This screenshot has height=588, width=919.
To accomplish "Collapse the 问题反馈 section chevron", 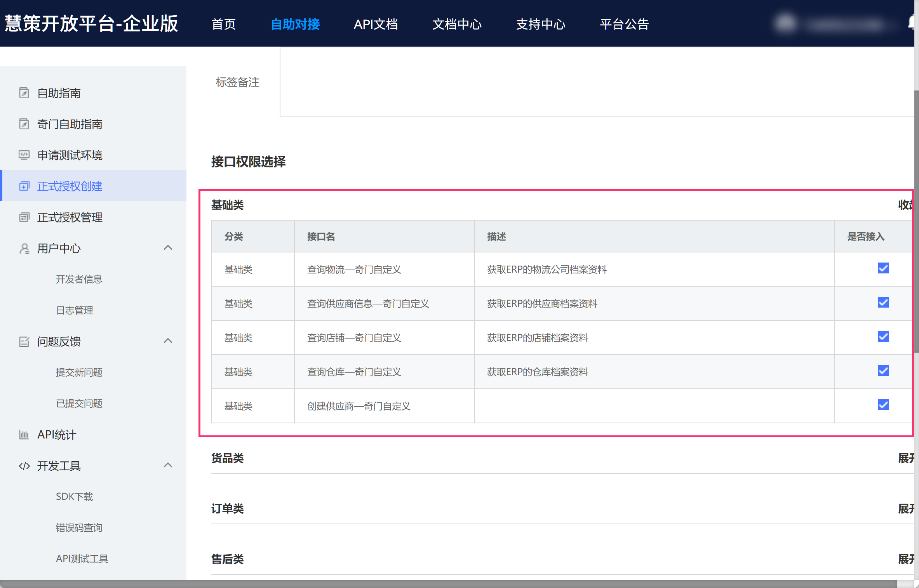I will tap(168, 341).
